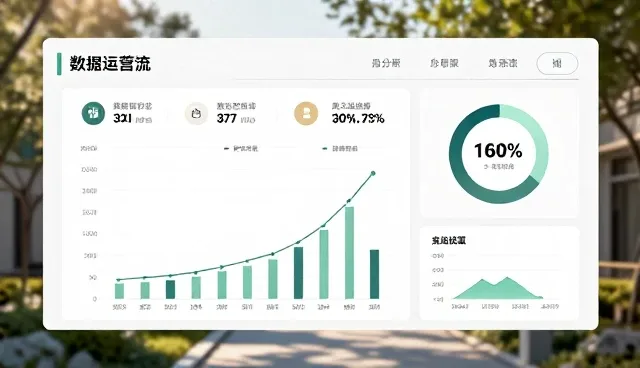The width and height of the screenshot is (640, 368).
Task: Select the header tab next to pill button
Action: (x=503, y=63)
